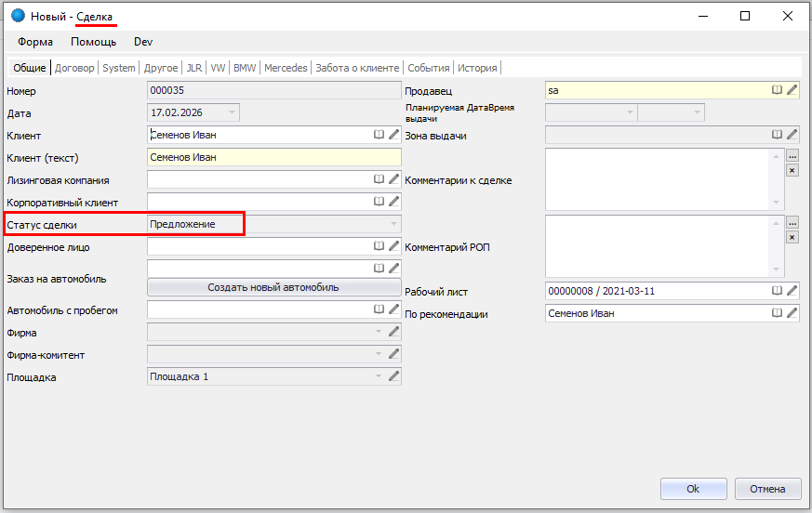Click edit pencil for Автомобиль с пробегом

(x=393, y=309)
